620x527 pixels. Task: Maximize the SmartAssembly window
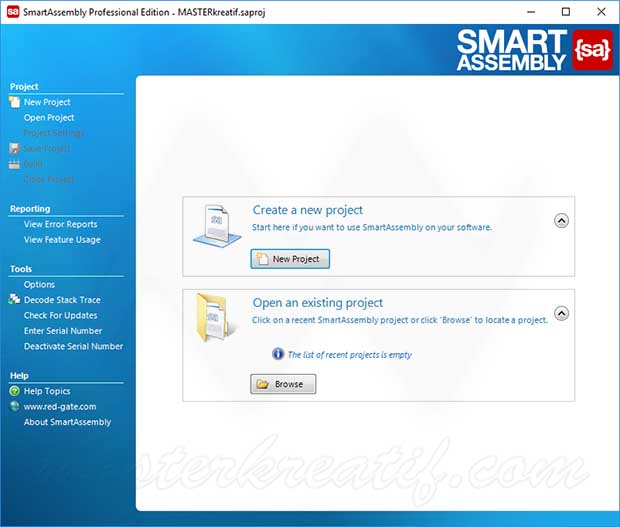[x=566, y=12]
